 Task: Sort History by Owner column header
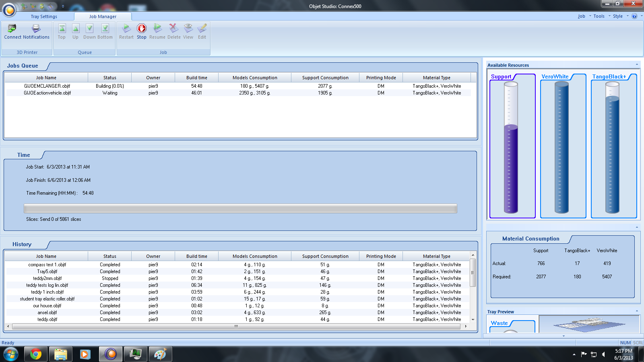(x=153, y=256)
